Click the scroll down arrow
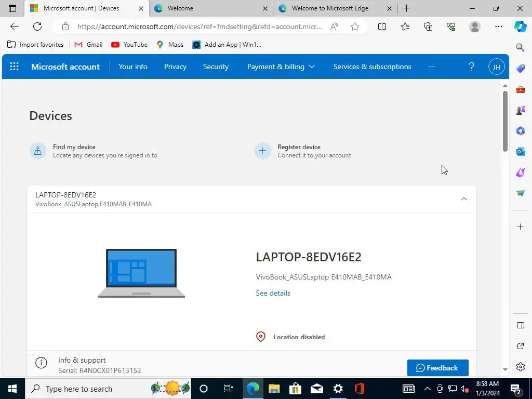This screenshot has height=399, width=532. pyautogui.click(x=505, y=369)
